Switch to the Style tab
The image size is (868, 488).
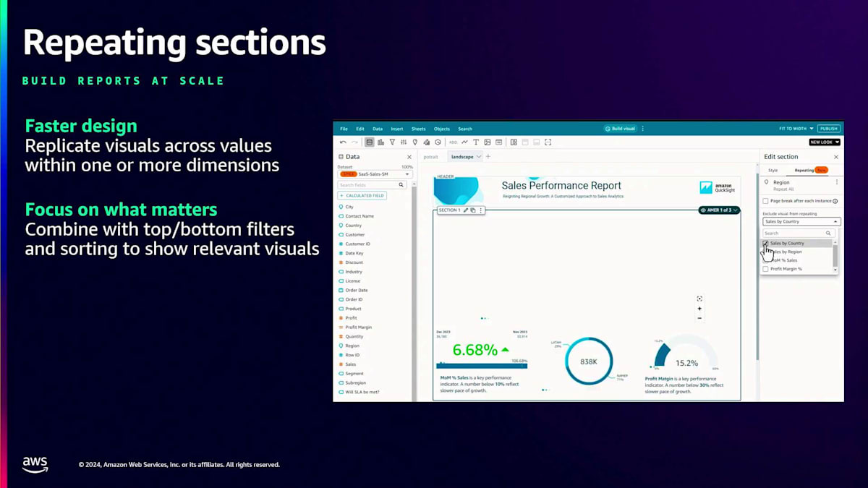point(773,170)
